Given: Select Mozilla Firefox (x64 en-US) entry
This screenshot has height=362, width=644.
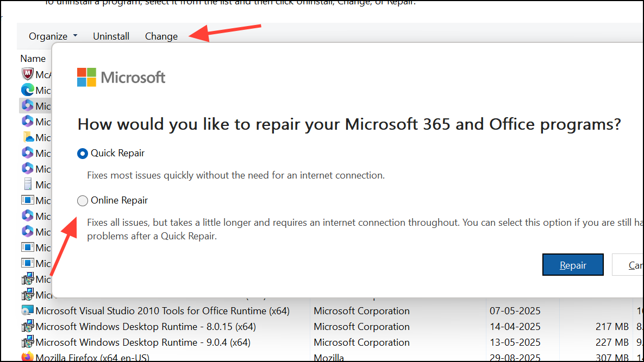Looking at the screenshot, I should click(92, 358).
